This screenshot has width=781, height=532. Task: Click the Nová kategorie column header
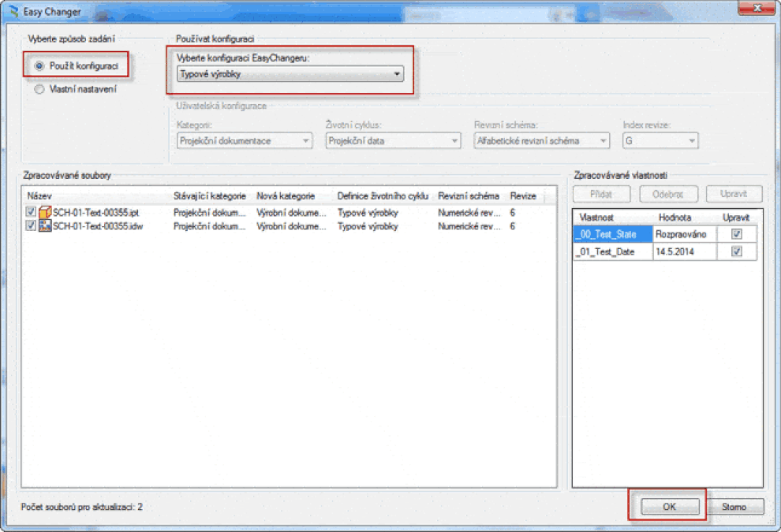tap(286, 196)
